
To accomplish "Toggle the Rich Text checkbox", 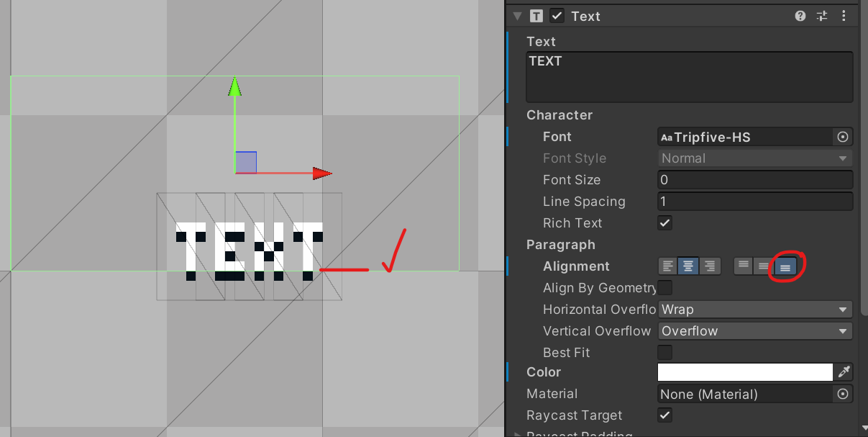I will pos(664,222).
